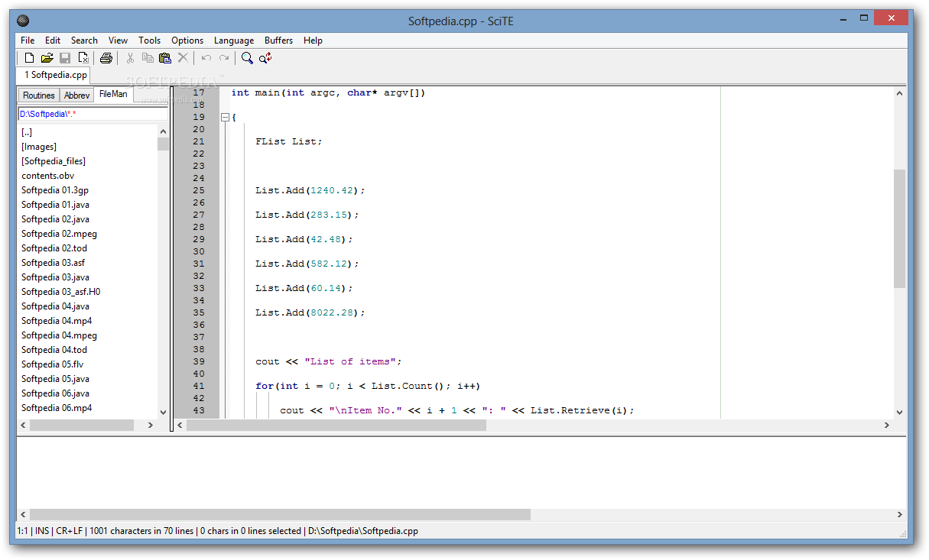
Task: Click the editor scroll up arrow
Action: click(899, 93)
